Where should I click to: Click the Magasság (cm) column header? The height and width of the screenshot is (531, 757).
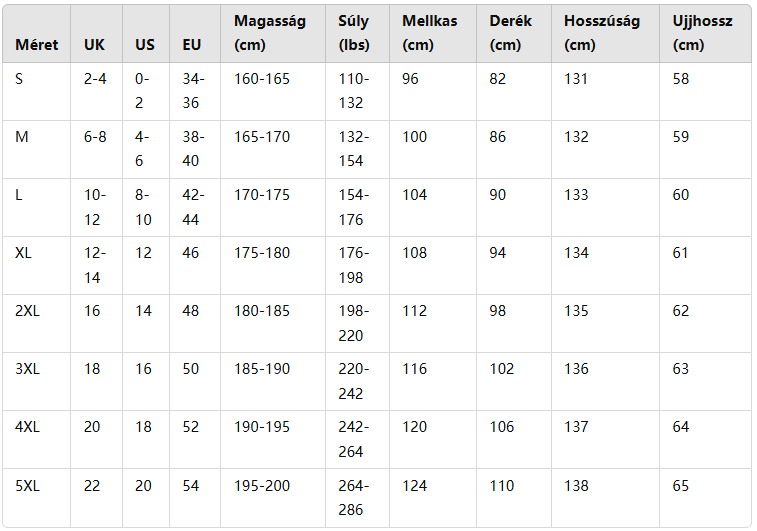click(x=270, y=33)
